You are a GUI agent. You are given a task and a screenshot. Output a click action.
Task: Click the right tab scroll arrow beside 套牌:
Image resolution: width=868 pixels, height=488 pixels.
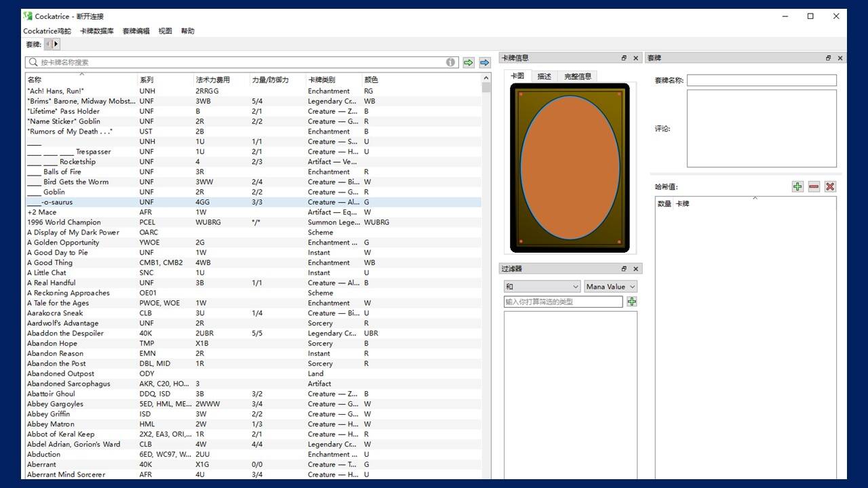pos(56,44)
